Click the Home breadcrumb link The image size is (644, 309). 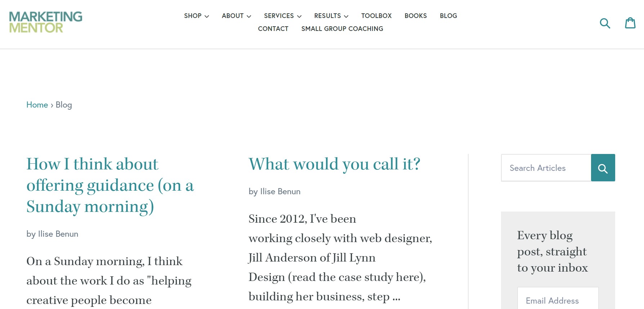click(x=37, y=105)
